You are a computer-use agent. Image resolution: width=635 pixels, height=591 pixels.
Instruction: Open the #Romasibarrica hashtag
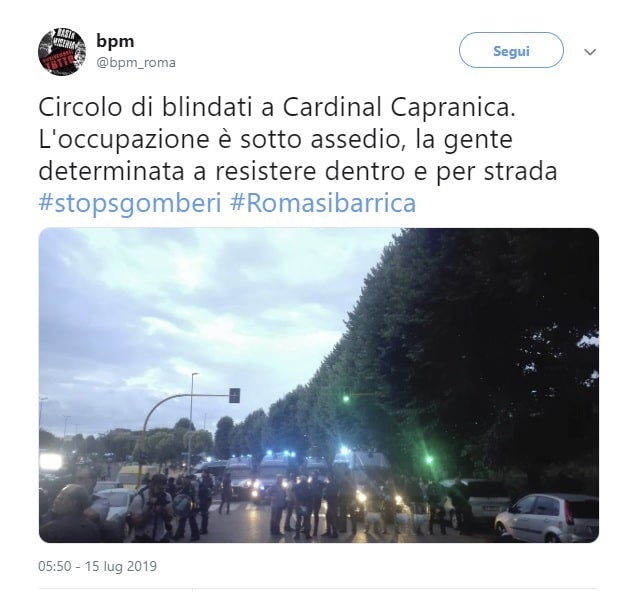[323, 203]
